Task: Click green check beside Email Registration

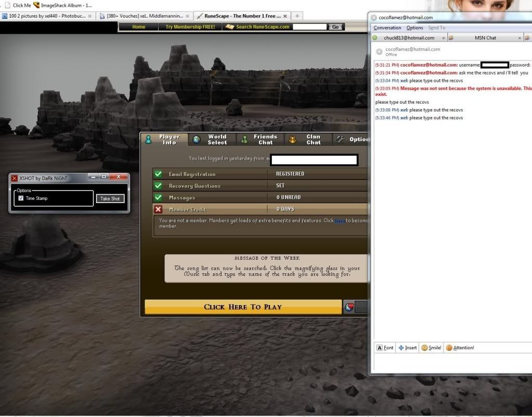Action: click(158, 174)
